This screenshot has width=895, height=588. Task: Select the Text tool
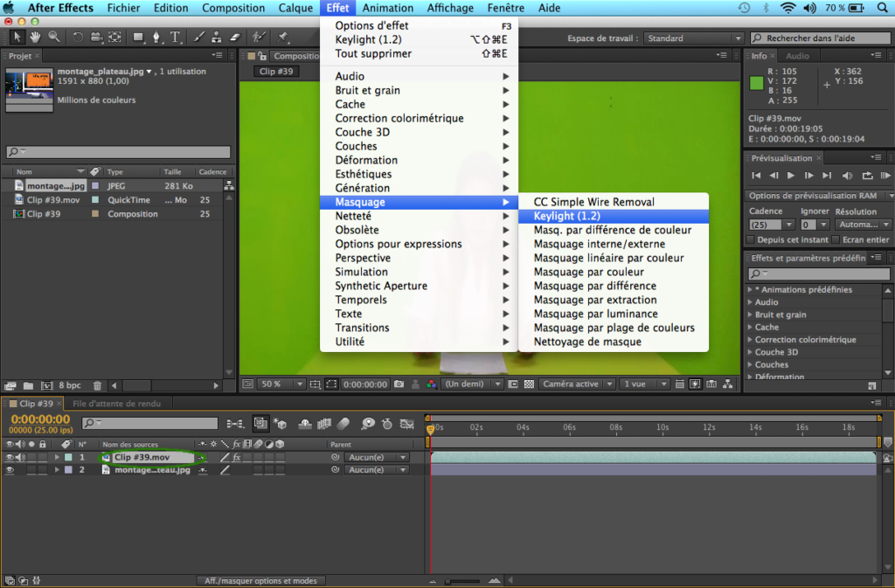point(176,38)
